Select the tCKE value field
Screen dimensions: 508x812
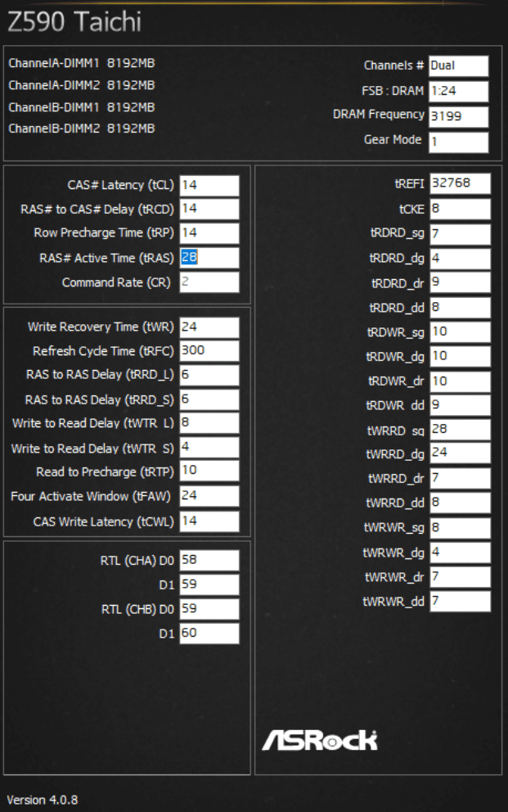point(461,210)
